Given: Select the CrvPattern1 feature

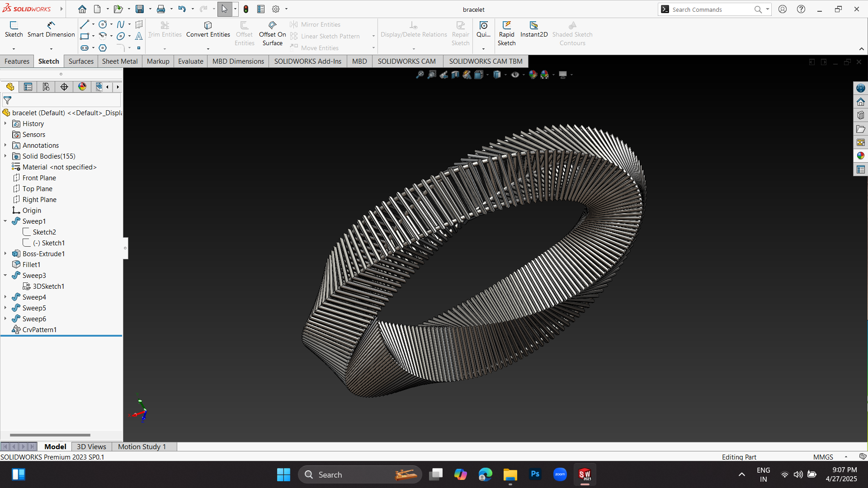Looking at the screenshot, I should coord(39,329).
